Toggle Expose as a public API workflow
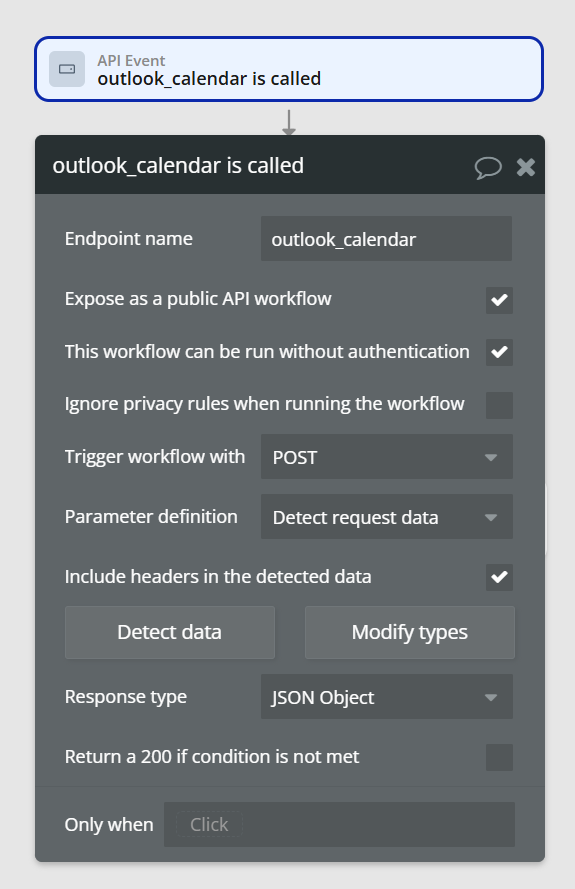Image resolution: width=575 pixels, height=889 pixels. click(499, 300)
